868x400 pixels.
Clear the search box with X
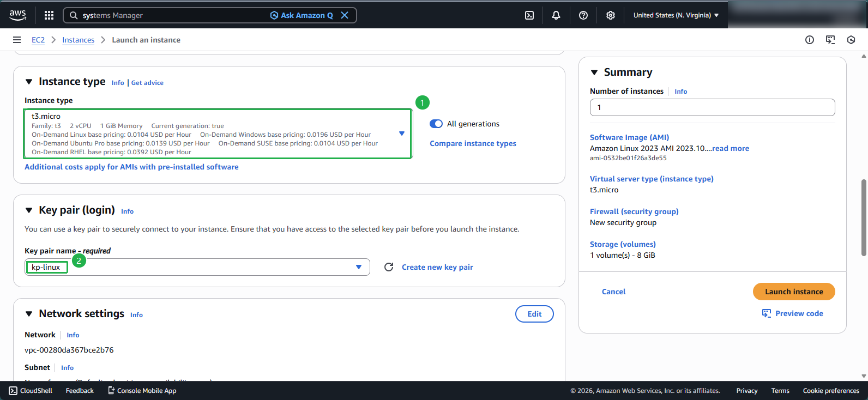(x=345, y=15)
